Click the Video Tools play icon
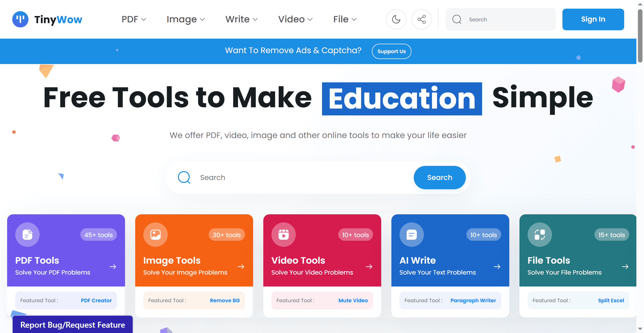The width and height of the screenshot is (644, 333). tap(283, 234)
